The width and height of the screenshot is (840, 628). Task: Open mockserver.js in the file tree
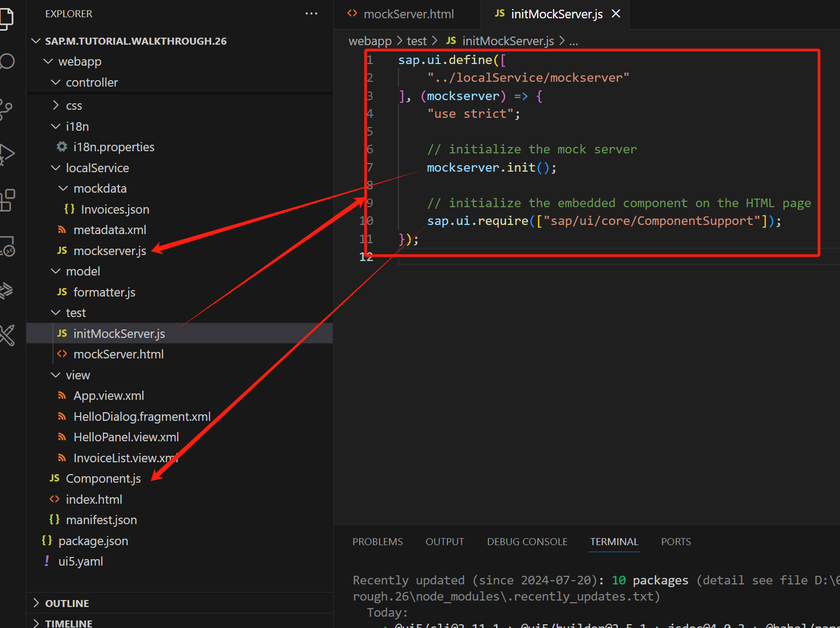[x=109, y=251]
